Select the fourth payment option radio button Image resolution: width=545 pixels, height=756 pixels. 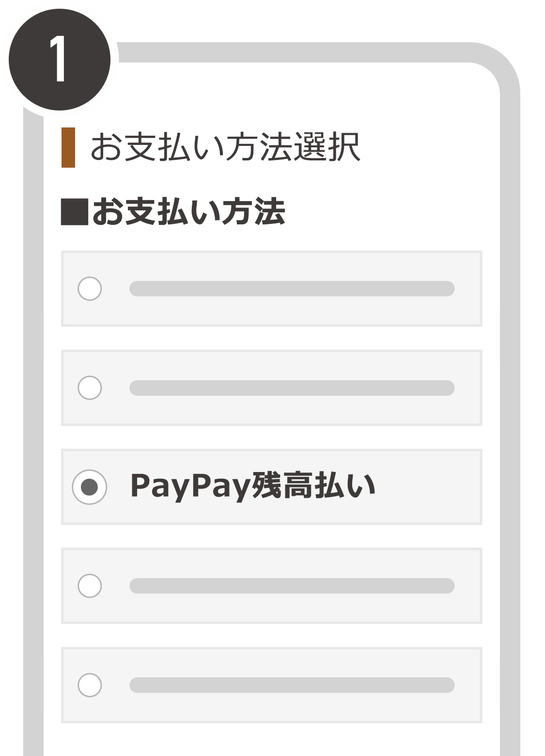(90, 586)
